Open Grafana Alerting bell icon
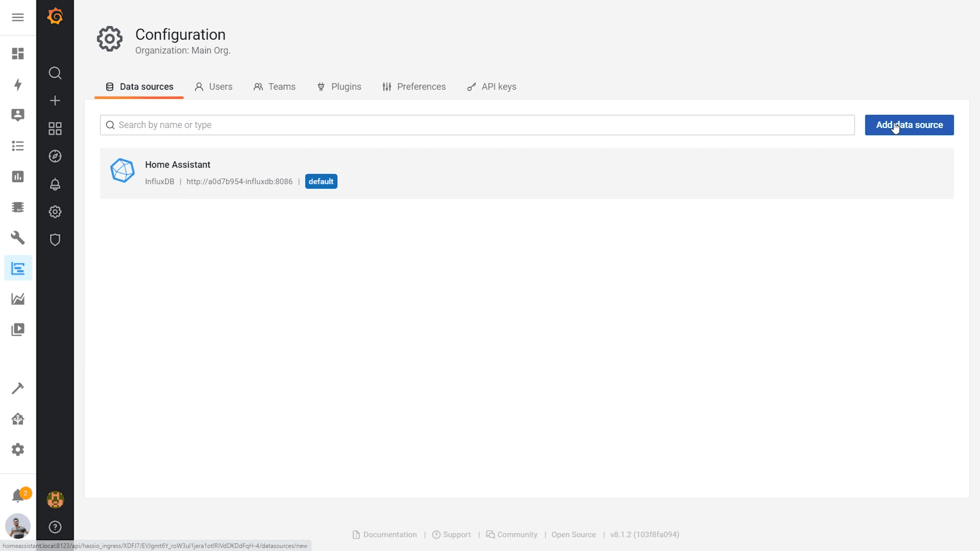 point(55,185)
